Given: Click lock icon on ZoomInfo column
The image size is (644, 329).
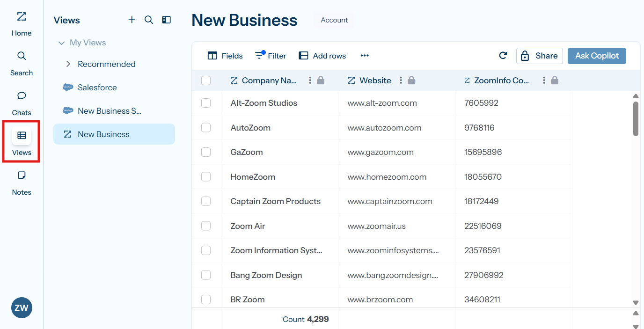Looking at the screenshot, I should (x=555, y=80).
